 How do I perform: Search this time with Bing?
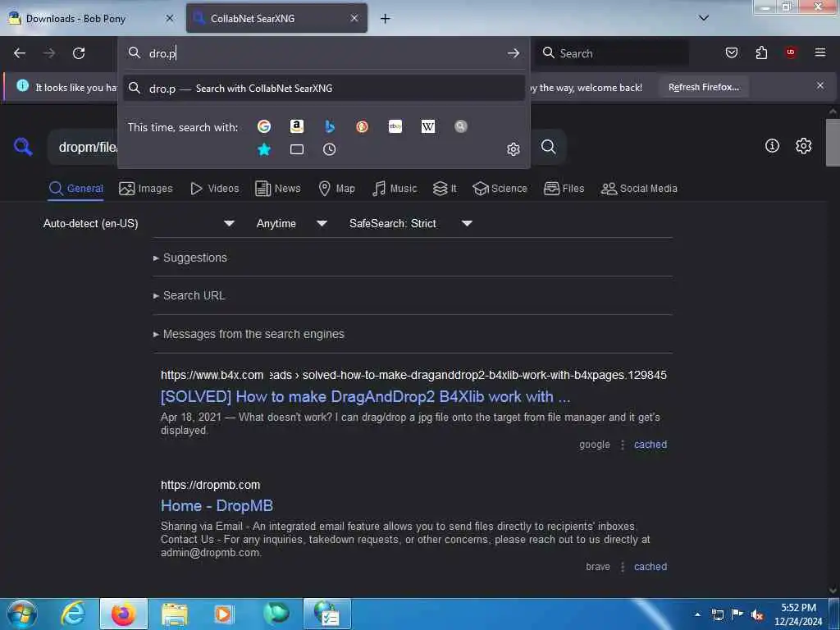click(x=330, y=126)
